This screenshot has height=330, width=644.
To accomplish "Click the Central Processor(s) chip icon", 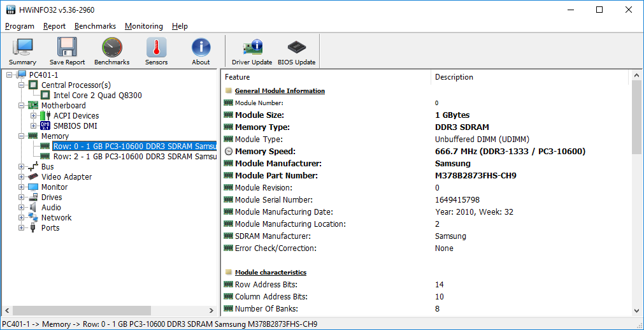I will [x=33, y=85].
